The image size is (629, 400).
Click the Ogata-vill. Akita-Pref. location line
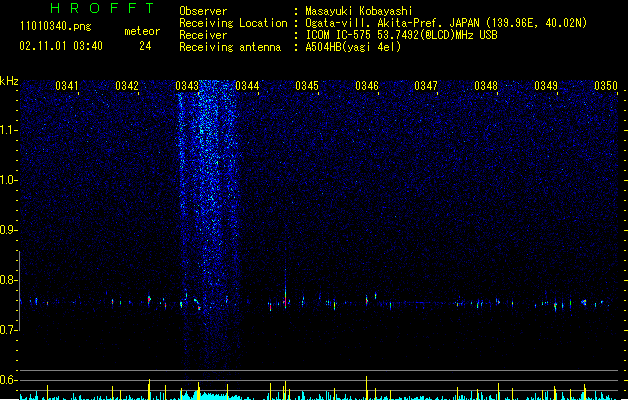click(x=446, y=23)
